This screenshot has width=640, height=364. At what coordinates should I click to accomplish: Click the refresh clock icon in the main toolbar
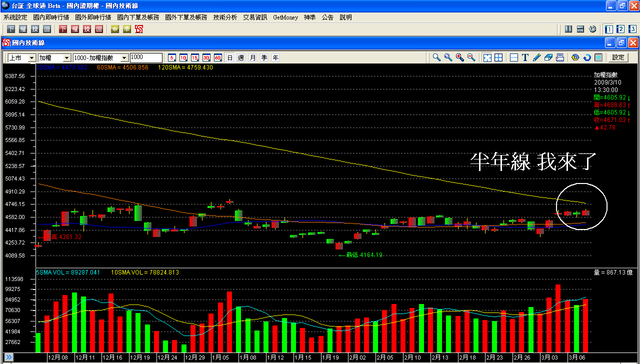pos(592,29)
